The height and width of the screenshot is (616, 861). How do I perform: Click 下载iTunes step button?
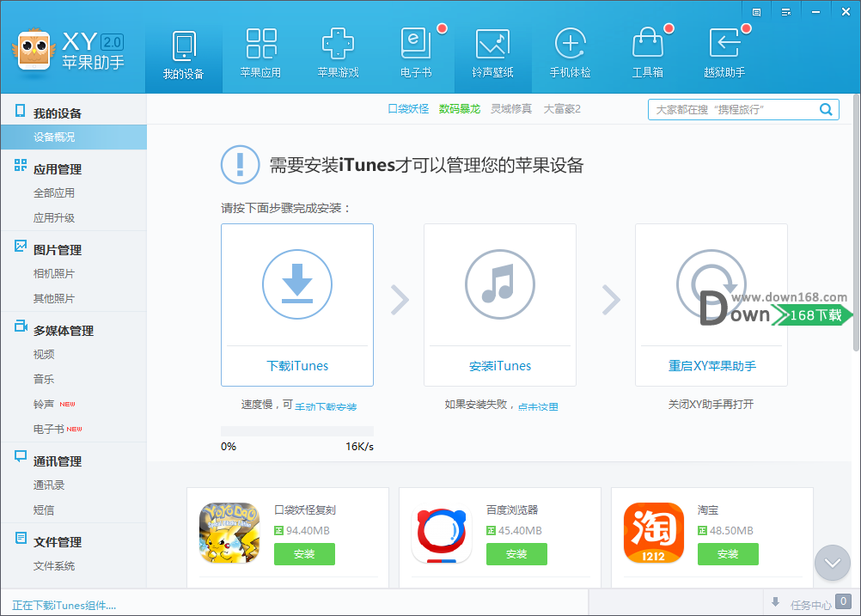coord(297,366)
